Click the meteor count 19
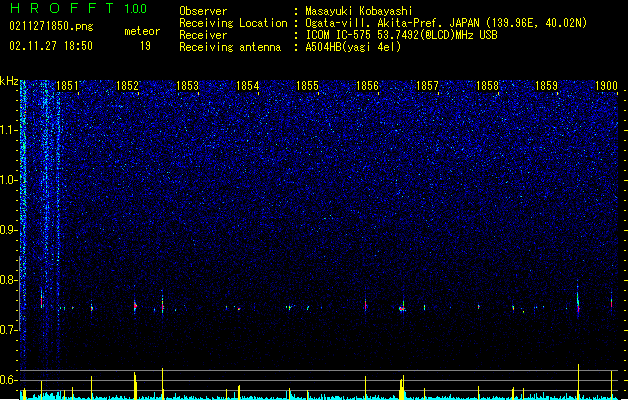This screenshot has width=629, height=400. 145,46
